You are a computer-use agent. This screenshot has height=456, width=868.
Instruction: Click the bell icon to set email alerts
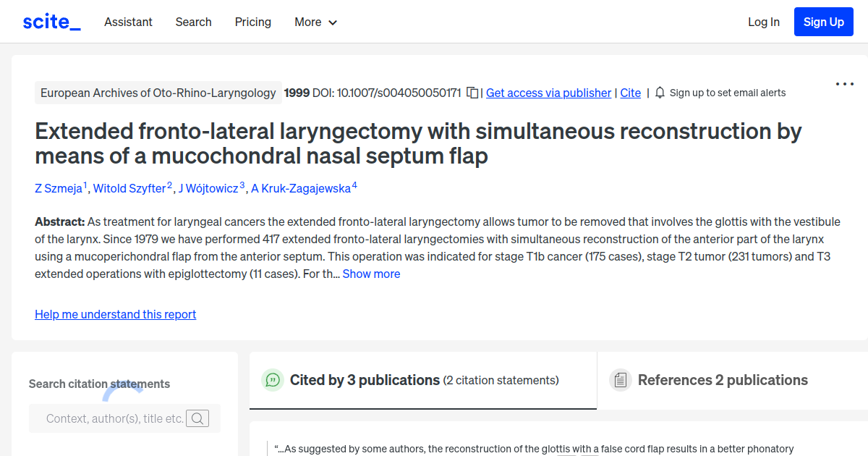pos(659,93)
